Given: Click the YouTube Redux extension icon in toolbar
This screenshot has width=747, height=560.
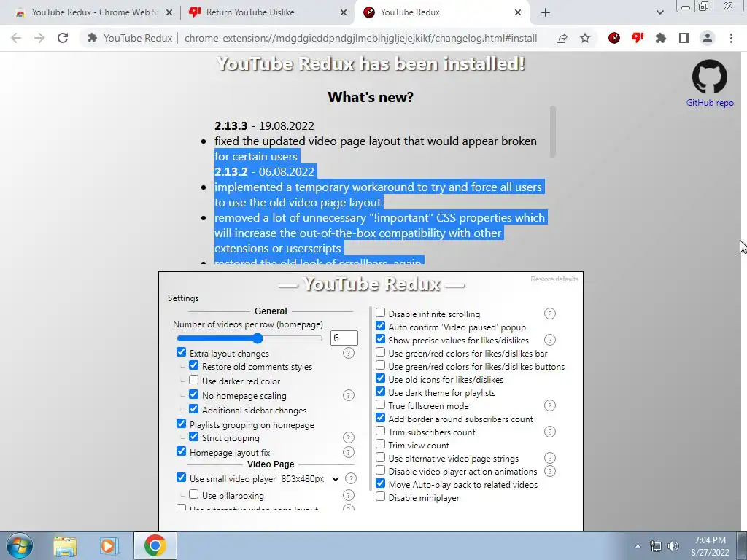Looking at the screenshot, I should (614, 38).
